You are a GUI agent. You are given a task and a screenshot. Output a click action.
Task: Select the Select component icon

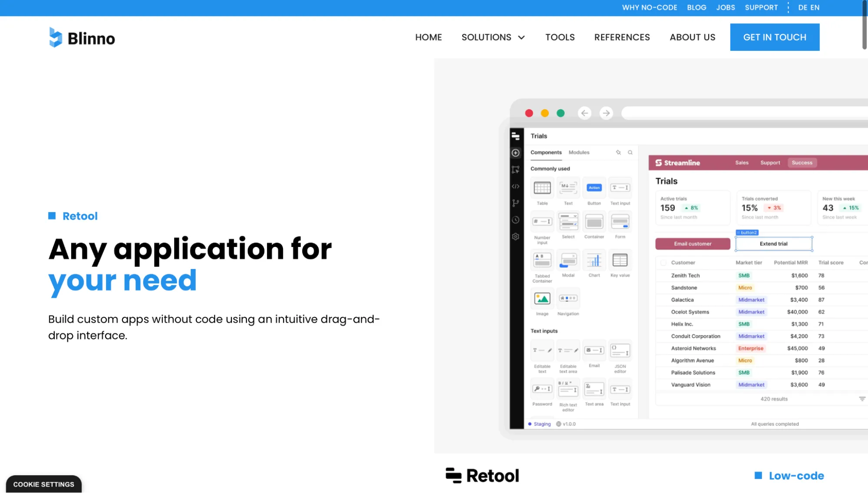pyautogui.click(x=568, y=222)
